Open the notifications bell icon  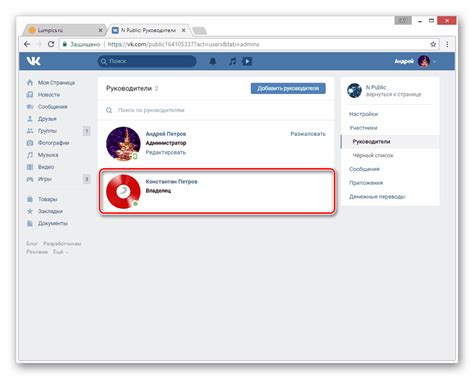coord(213,61)
